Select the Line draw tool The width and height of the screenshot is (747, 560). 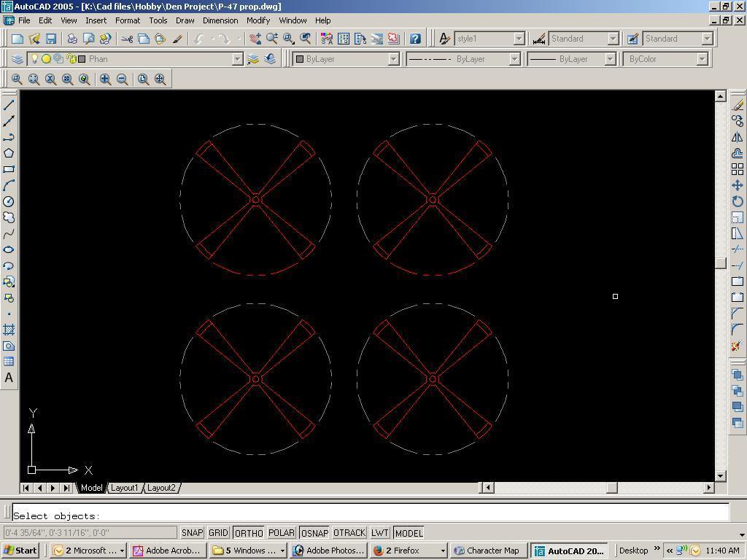pyautogui.click(x=9, y=105)
